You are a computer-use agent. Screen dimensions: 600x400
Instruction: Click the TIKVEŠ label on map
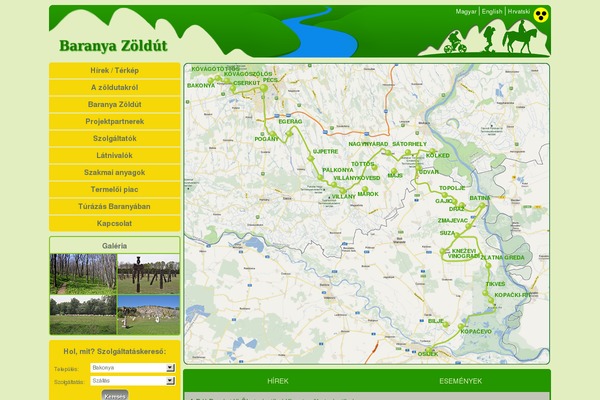tap(495, 284)
